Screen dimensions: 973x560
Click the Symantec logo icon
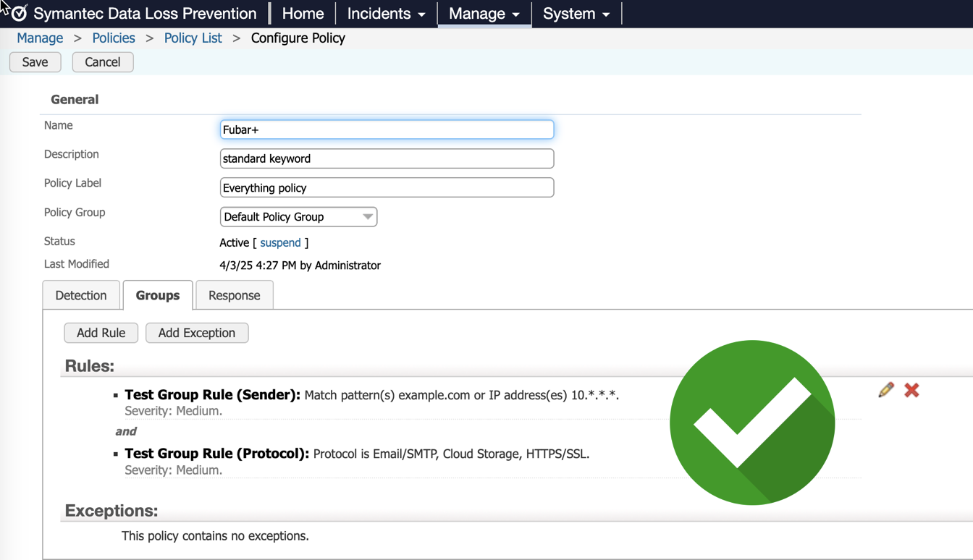coord(20,14)
